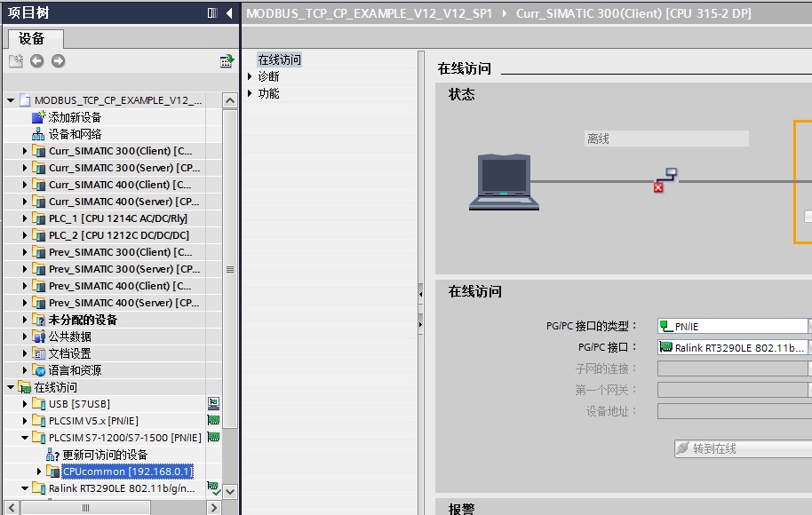Click the 第一个网关 first gateway field
Image resolution: width=812 pixels, height=515 pixels.
[735, 390]
